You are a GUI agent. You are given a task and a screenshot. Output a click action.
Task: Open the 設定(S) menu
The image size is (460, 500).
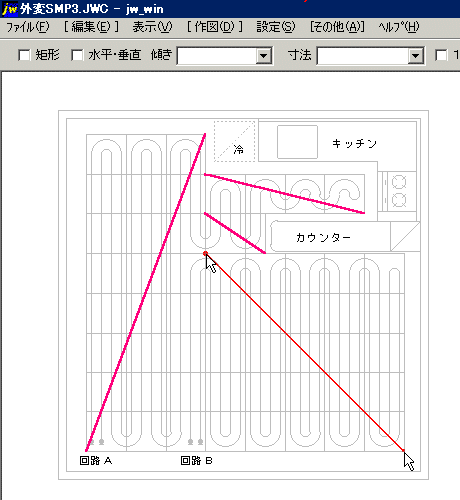coord(276,27)
